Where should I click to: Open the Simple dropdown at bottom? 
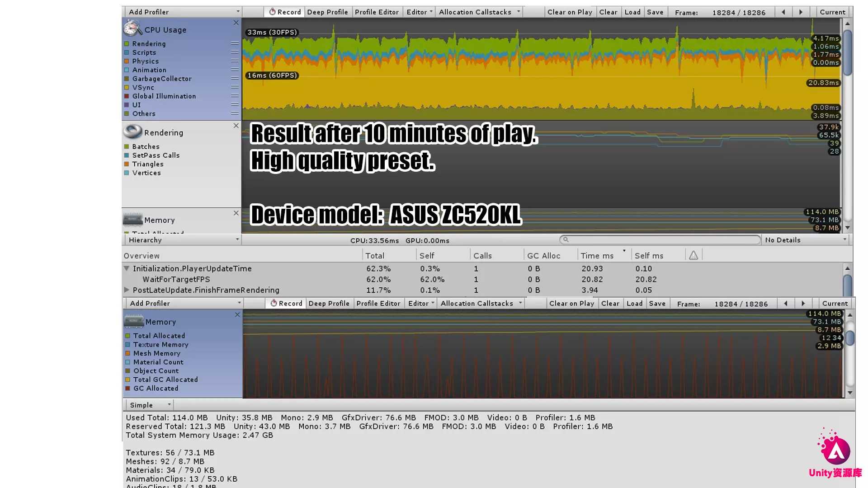pos(148,404)
